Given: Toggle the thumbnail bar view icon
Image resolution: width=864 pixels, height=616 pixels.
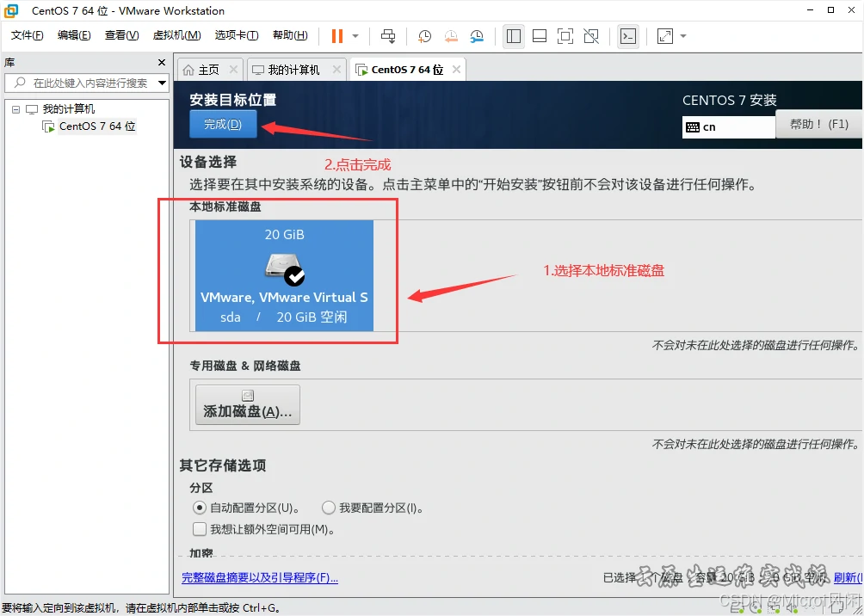Looking at the screenshot, I should tap(540, 36).
